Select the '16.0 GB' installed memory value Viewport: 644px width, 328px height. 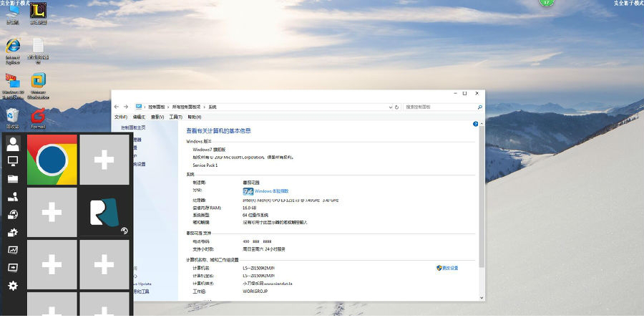click(249, 208)
